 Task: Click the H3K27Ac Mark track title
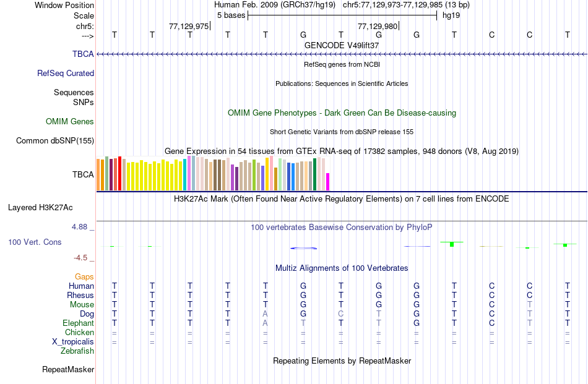342,198
